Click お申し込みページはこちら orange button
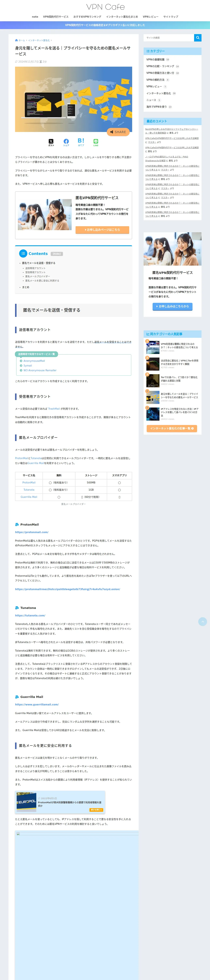The image size is (210, 980). pos(102,230)
